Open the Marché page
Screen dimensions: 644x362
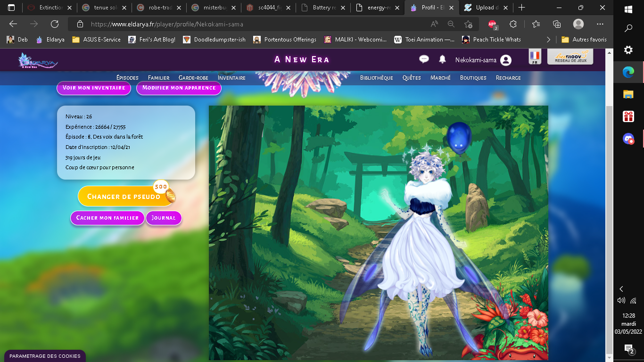(x=440, y=78)
